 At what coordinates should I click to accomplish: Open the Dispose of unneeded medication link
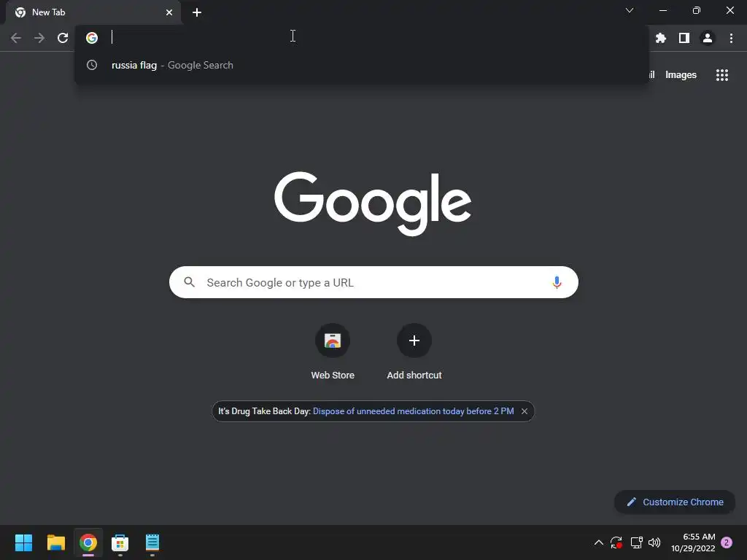[x=413, y=411]
